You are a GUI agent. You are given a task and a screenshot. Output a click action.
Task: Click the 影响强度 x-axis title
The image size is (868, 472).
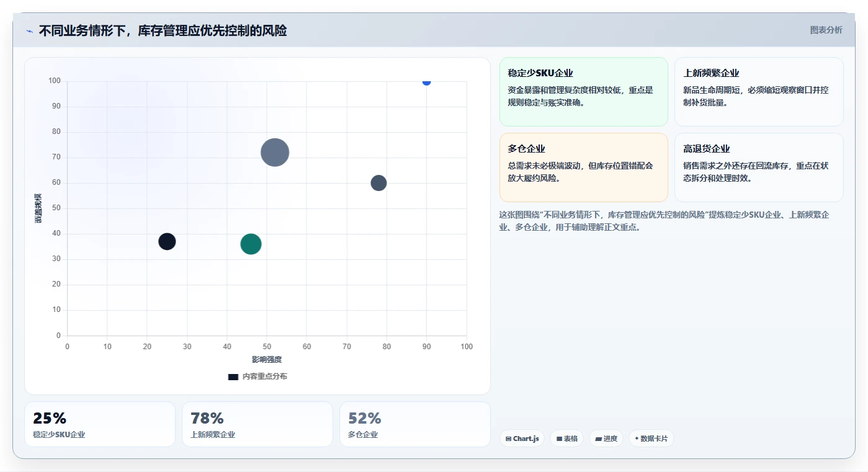coord(267,360)
